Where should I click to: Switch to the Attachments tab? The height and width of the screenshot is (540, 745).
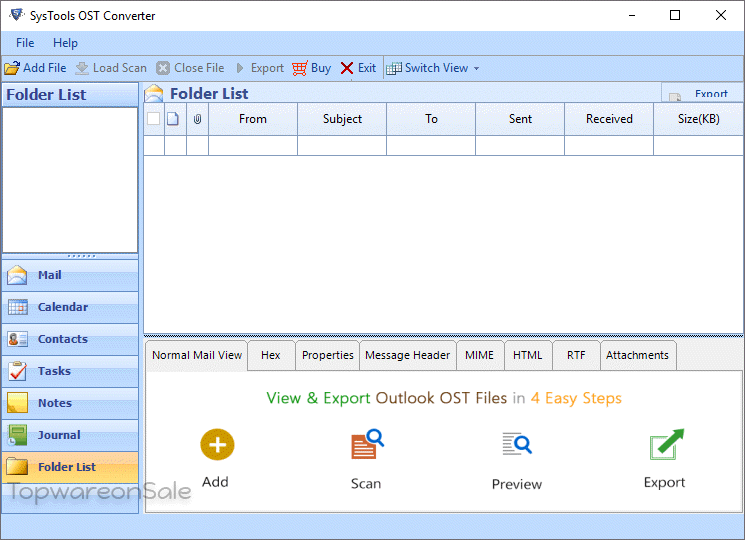(x=638, y=355)
